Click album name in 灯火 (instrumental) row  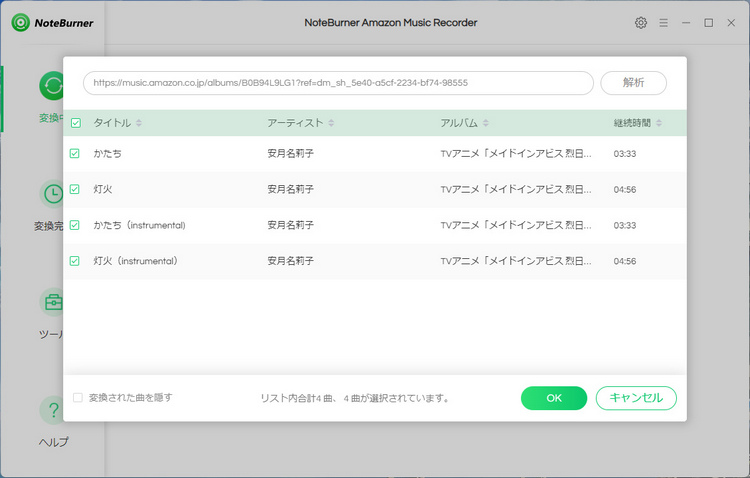point(516,261)
